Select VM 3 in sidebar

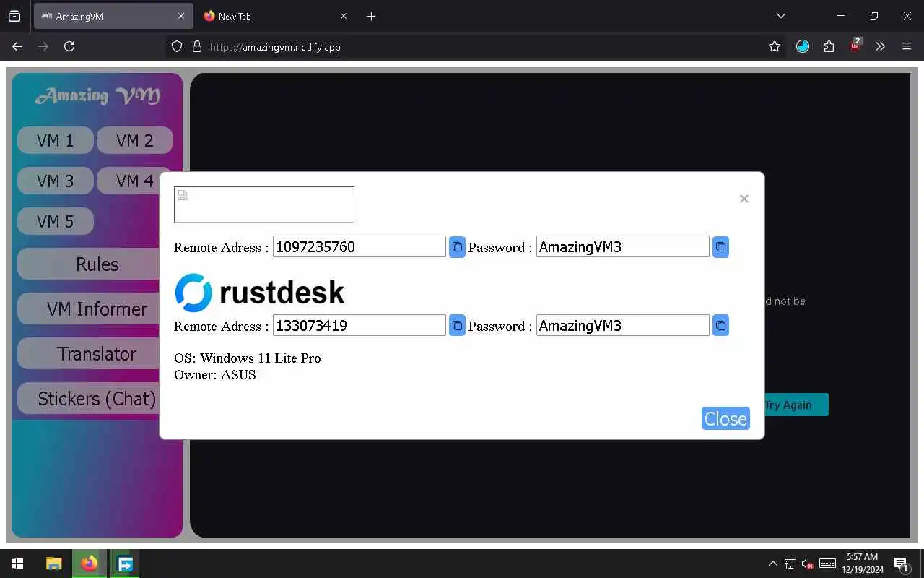pyautogui.click(x=56, y=181)
